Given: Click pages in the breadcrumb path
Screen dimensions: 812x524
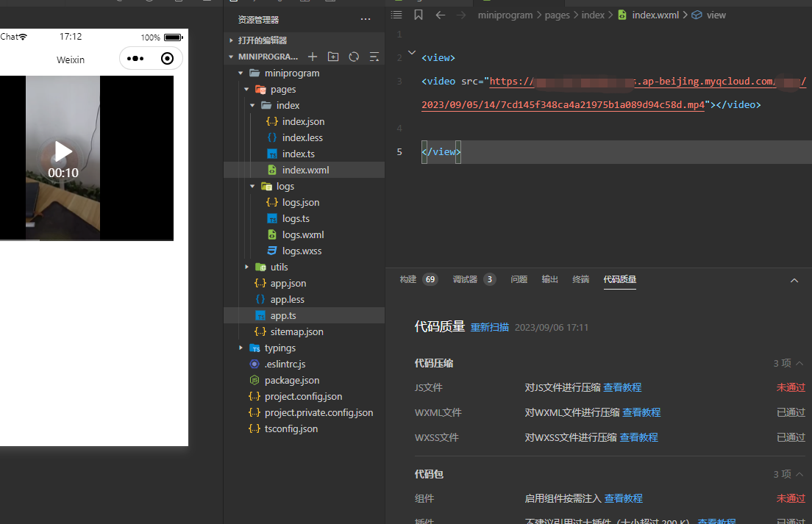Looking at the screenshot, I should 558,15.
